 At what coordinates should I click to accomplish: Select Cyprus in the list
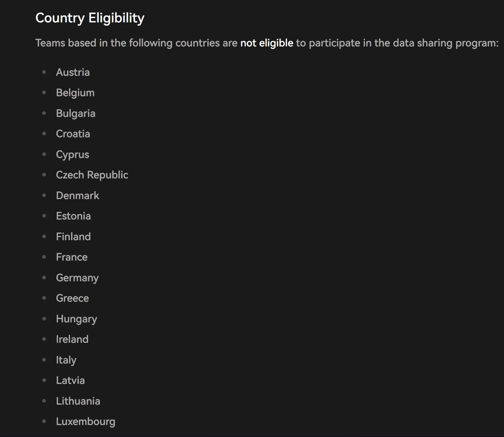point(73,155)
